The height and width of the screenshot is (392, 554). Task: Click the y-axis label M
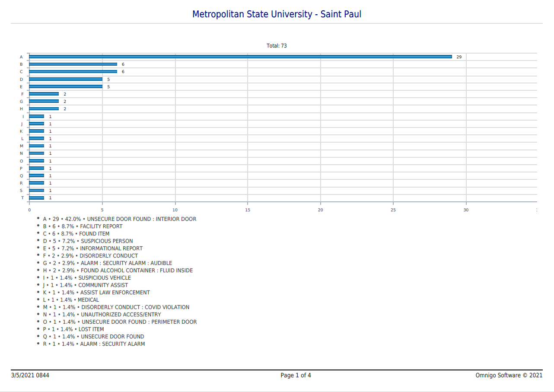coord(21,146)
